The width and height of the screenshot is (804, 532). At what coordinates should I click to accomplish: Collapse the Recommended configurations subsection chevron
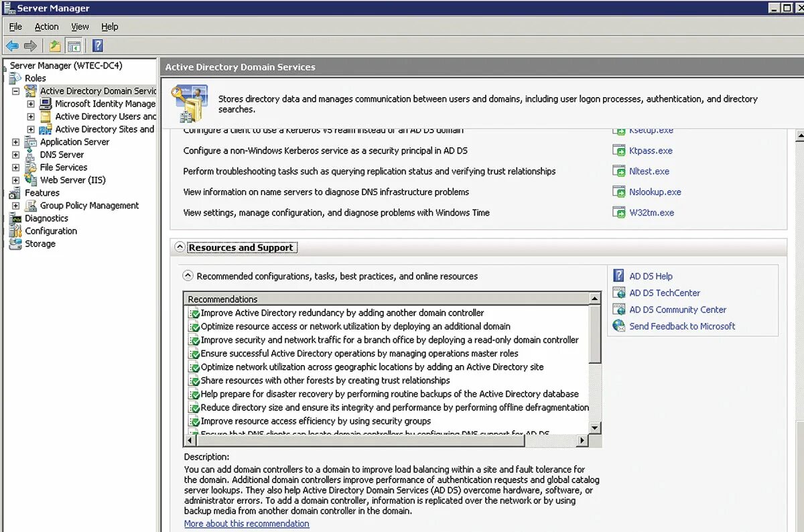pos(188,275)
